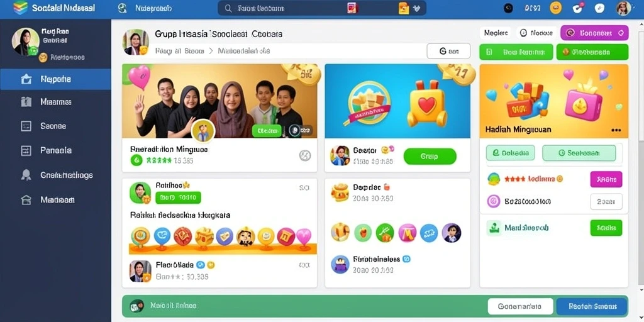Click the red square badge in the badge strip
Image resolution: width=644 pixels, height=322 pixels.
[x=286, y=236]
